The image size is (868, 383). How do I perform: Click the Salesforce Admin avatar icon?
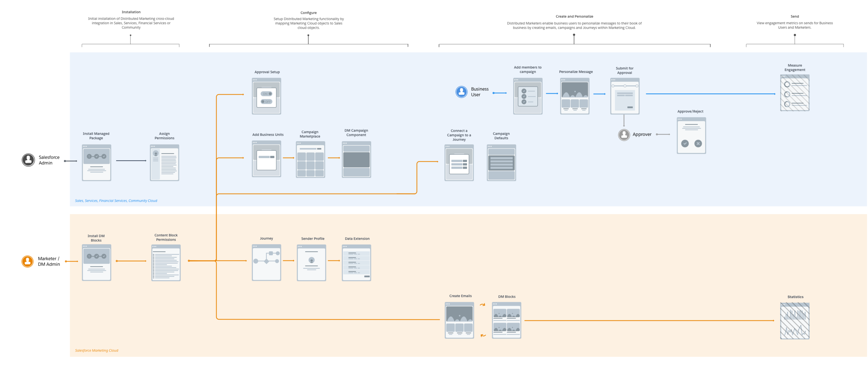click(28, 160)
